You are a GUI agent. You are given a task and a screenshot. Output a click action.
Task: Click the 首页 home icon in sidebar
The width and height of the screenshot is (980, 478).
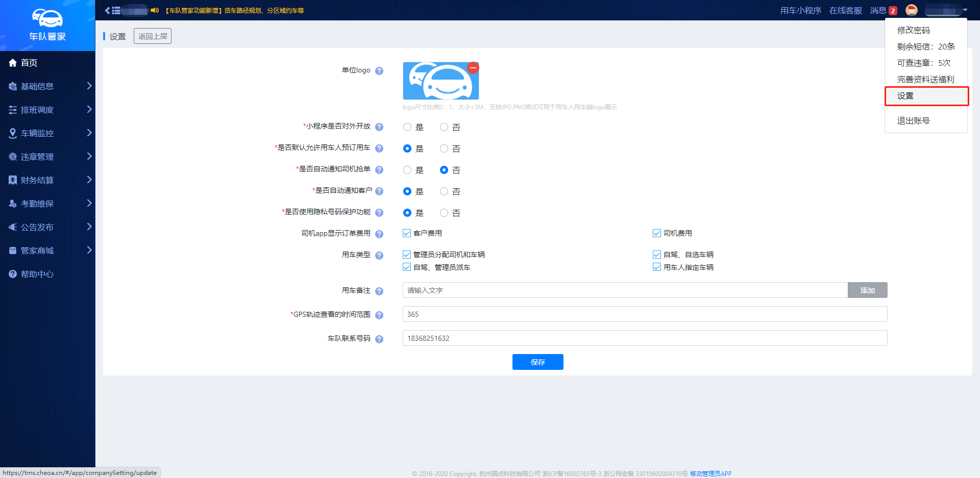(13, 63)
